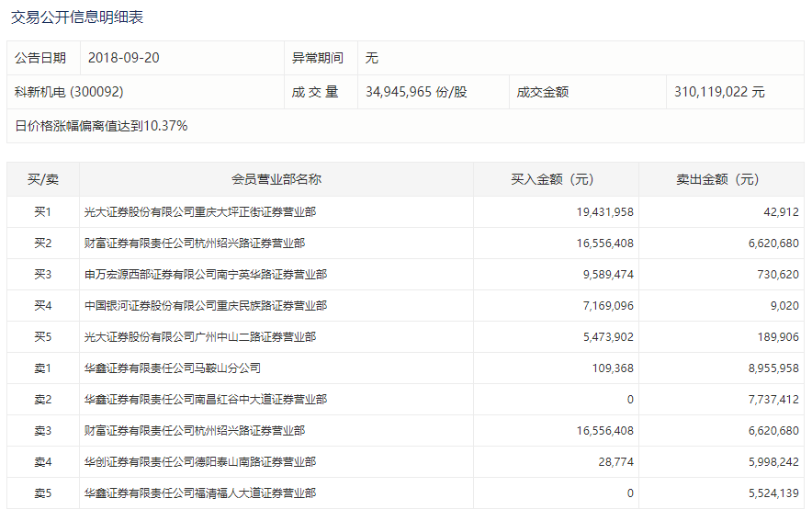Click the 交易公开信息明细表 page title
The image size is (812, 521).
[x=77, y=17]
